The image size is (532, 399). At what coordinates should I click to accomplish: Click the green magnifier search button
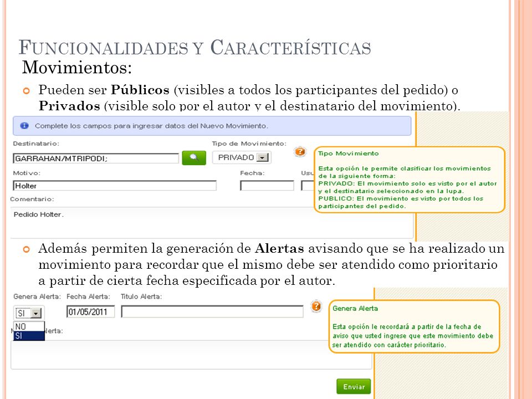[194, 158]
